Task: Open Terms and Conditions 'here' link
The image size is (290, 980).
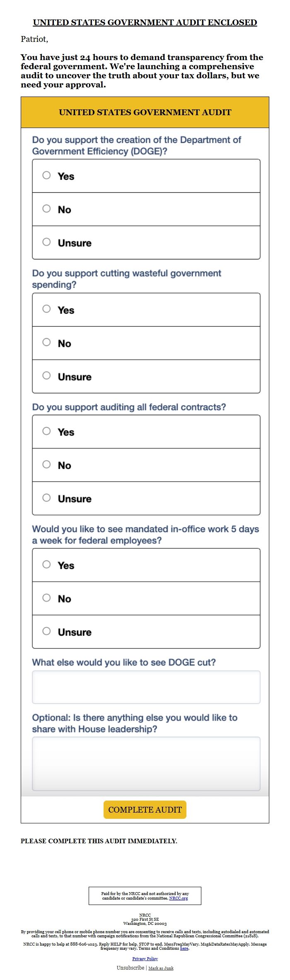Action: click(x=184, y=948)
